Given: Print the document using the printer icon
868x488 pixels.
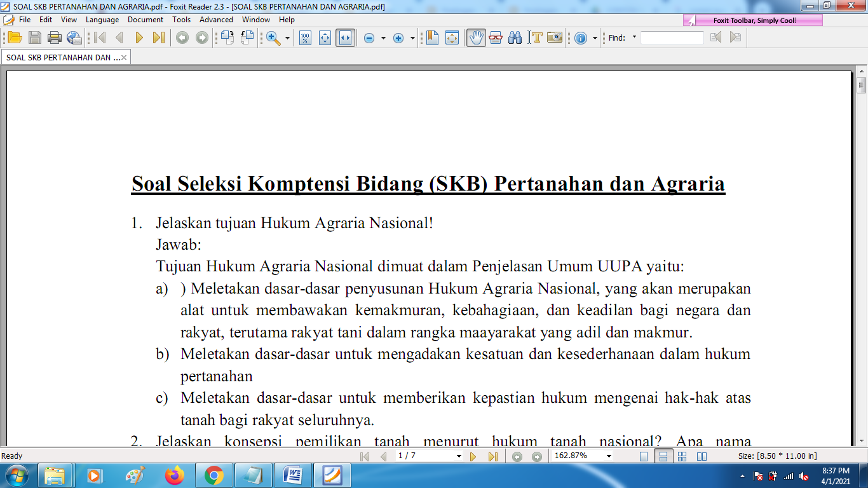Looking at the screenshot, I should pos(55,37).
